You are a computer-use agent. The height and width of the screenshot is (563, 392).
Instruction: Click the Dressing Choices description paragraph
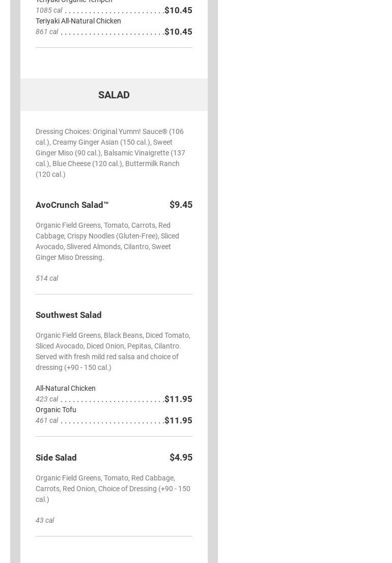110,153
